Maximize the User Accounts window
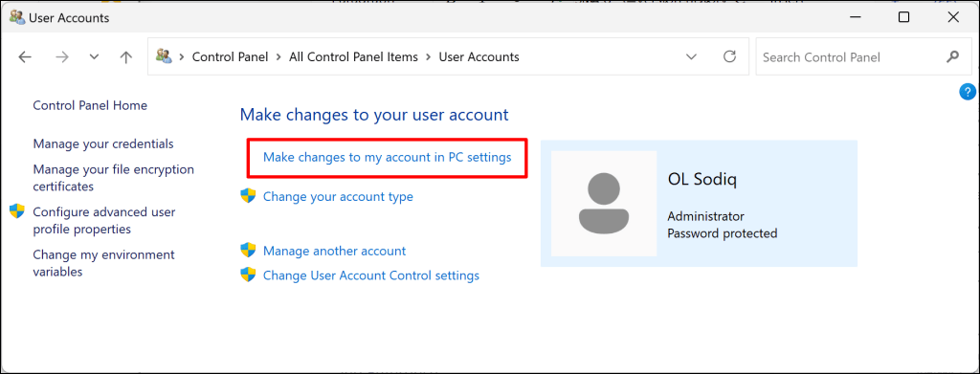 point(903,17)
